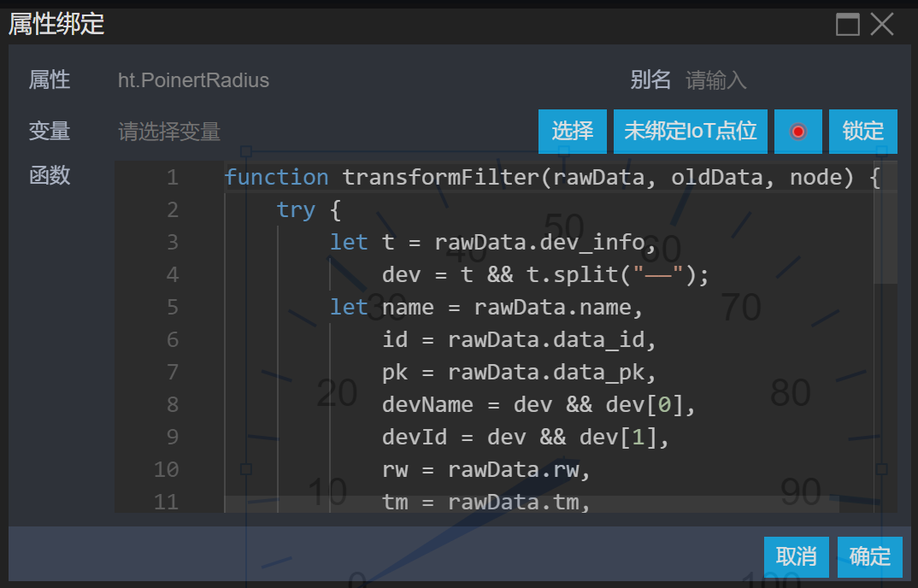The width and height of the screenshot is (918, 588).
Task: Close the 属性绑定 dialog
Action: [882, 24]
